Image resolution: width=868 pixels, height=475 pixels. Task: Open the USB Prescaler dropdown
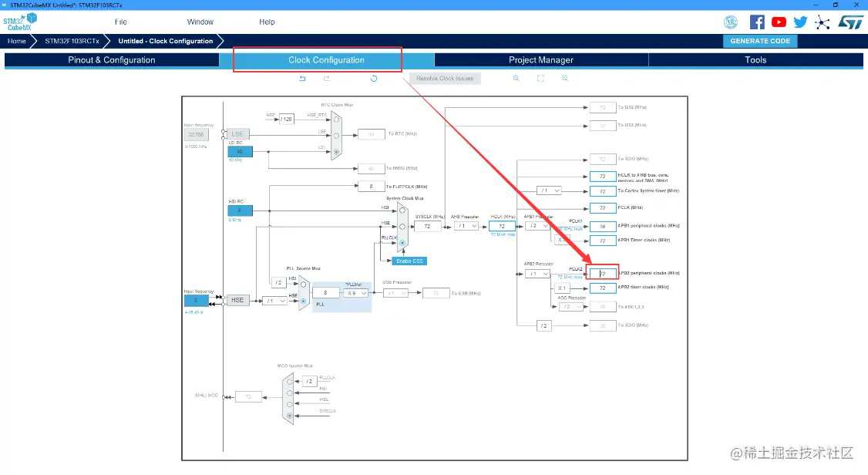395,293
